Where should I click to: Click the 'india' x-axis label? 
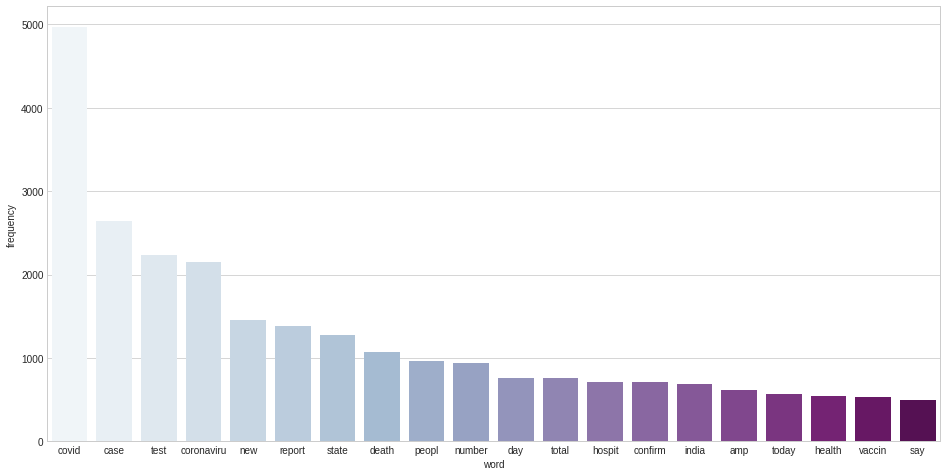click(695, 451)
